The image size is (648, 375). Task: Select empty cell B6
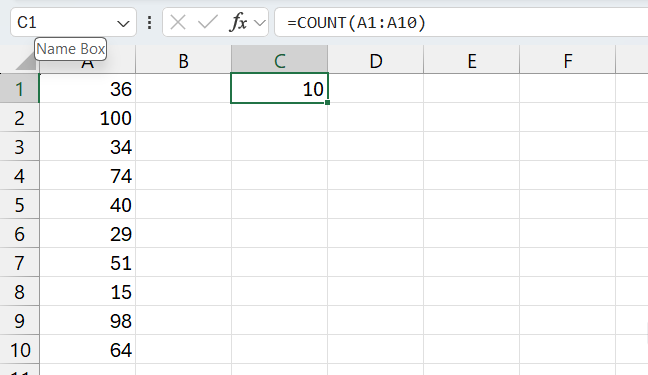(x=183, y=234)
